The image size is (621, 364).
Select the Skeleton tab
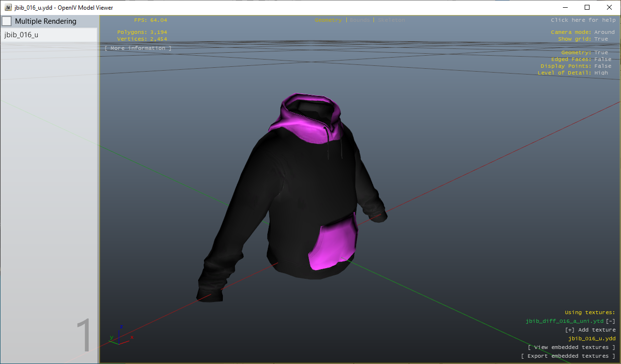[391, 20]
